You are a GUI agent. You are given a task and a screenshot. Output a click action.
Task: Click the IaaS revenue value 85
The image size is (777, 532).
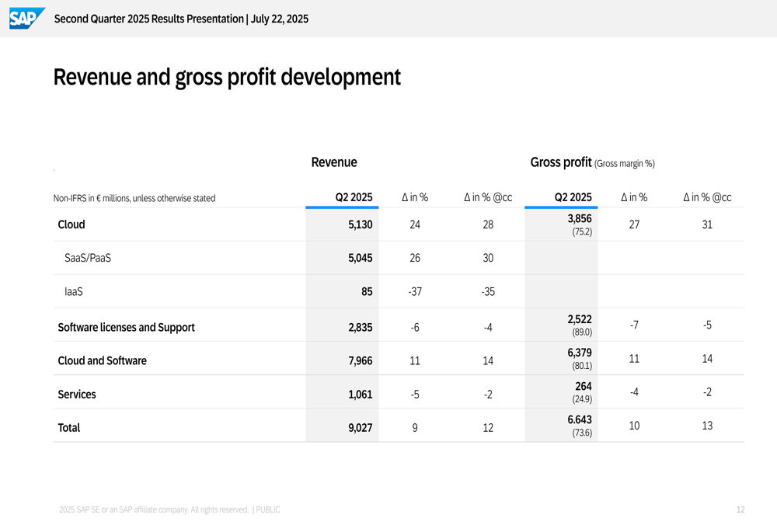pos(366,292)
